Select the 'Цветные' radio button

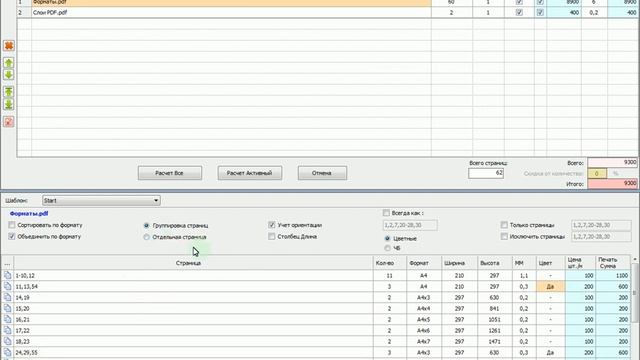[x=387, y=238]
